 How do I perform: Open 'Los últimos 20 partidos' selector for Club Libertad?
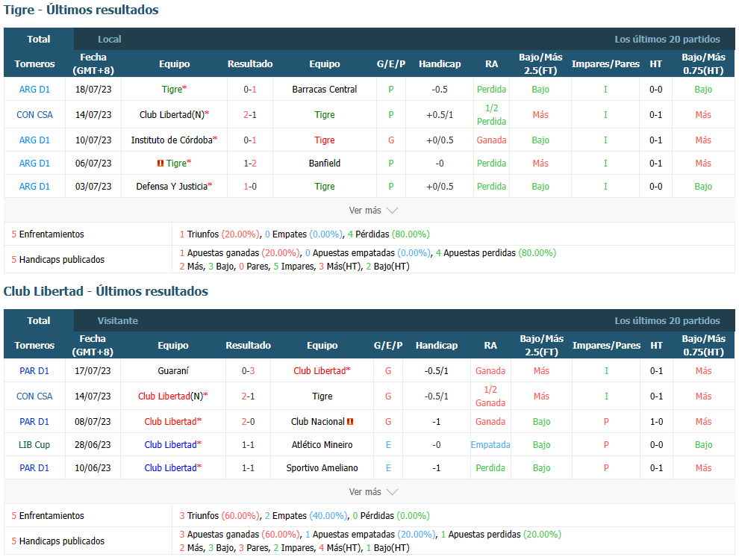[667, 320]
